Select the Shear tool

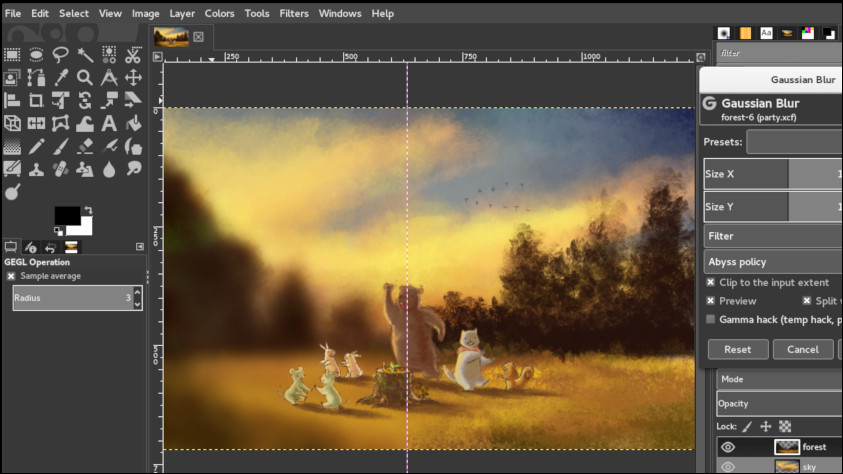pos(133,100)
